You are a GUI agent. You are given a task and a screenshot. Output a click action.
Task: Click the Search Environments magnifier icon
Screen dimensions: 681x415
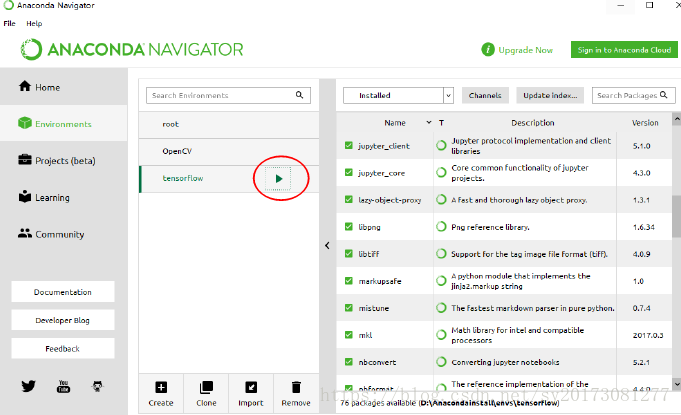tap(299, 95)
